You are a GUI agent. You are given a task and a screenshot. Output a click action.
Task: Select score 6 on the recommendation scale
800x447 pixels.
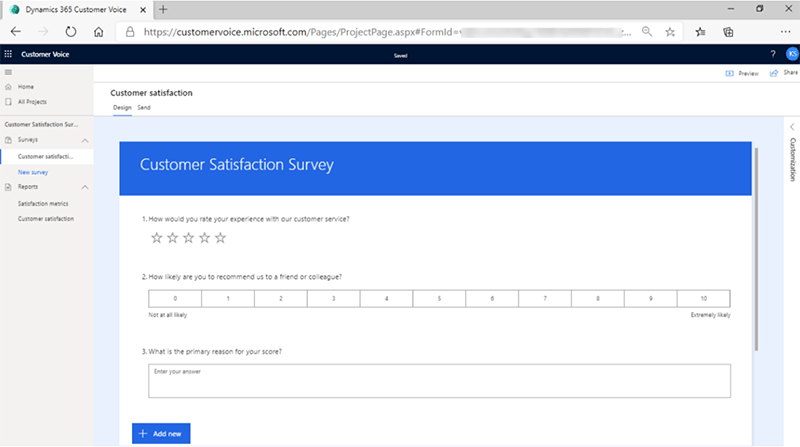click(x=492, y=299)
